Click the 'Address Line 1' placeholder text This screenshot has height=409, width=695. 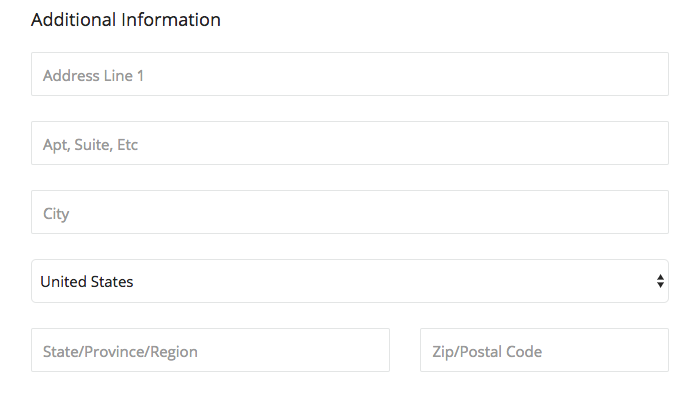pyautogui.click(x=94, y=75)
